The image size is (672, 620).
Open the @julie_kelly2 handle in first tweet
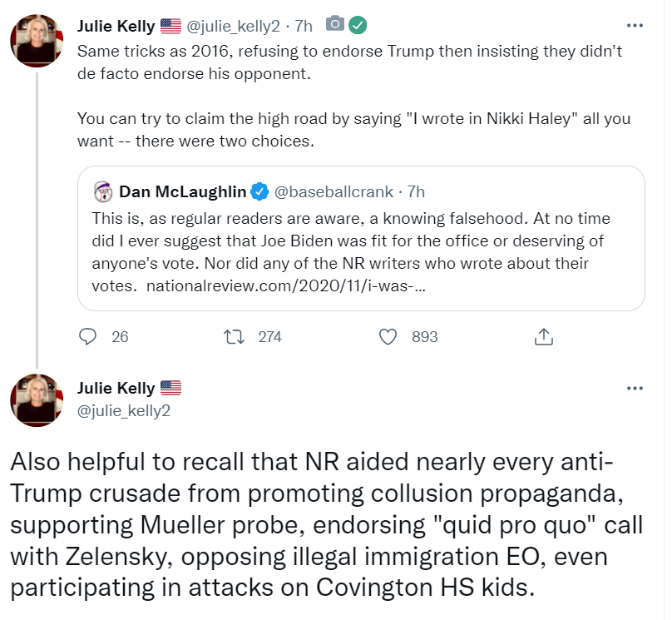[x=233, y=26]
